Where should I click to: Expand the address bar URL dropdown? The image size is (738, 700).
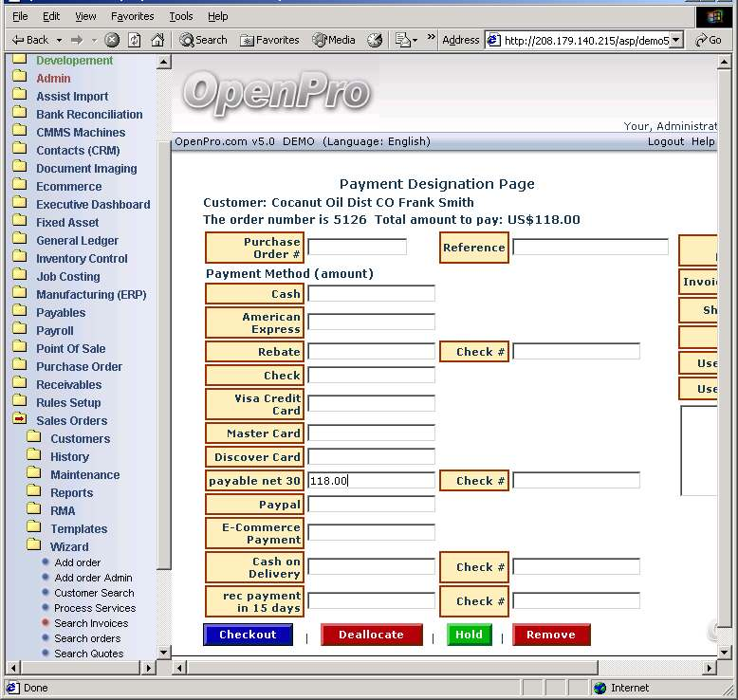(676, 41)
